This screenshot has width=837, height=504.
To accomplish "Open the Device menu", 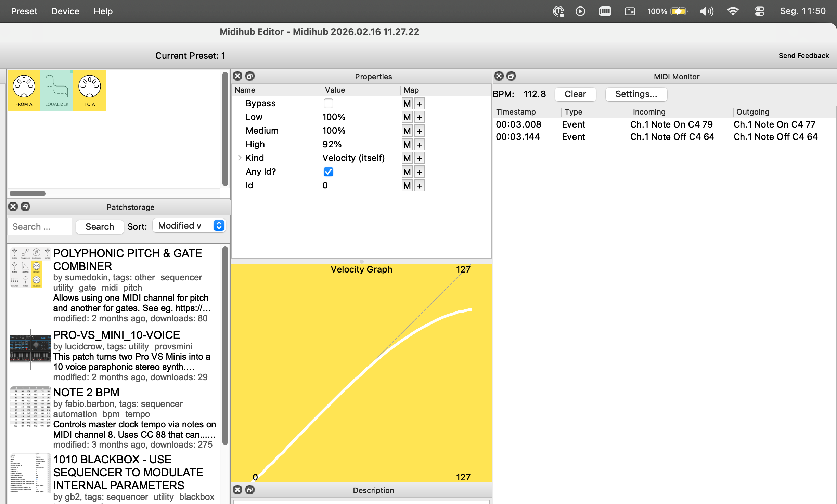I will click(x=65, y=11).
